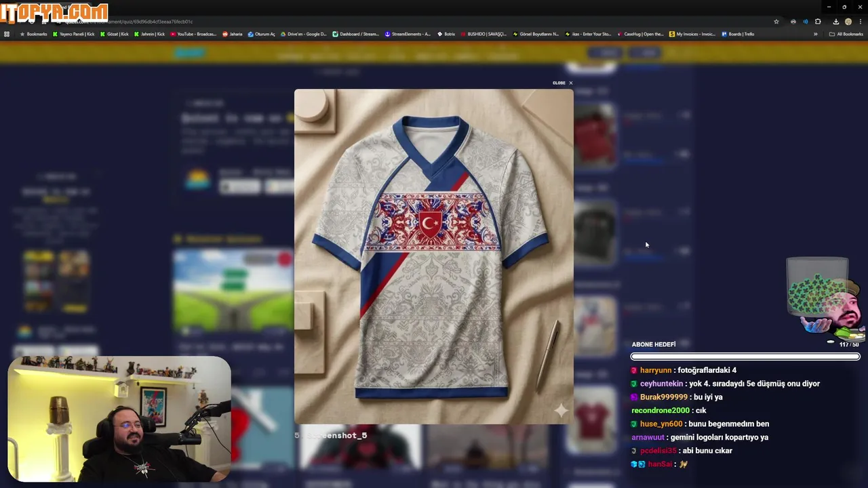Open the 'Oturum Aç' bookmark
868x488 pixels.
tap(262, 34)
